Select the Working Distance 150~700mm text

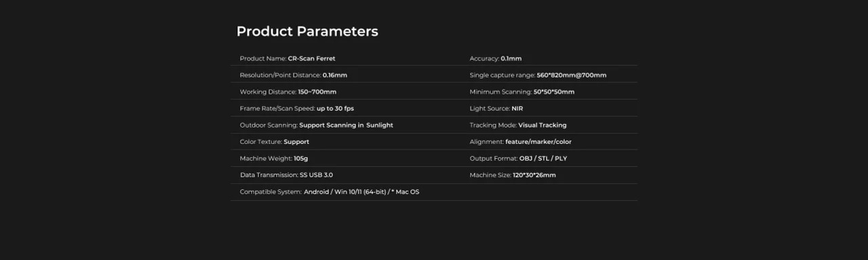point(288,92)
